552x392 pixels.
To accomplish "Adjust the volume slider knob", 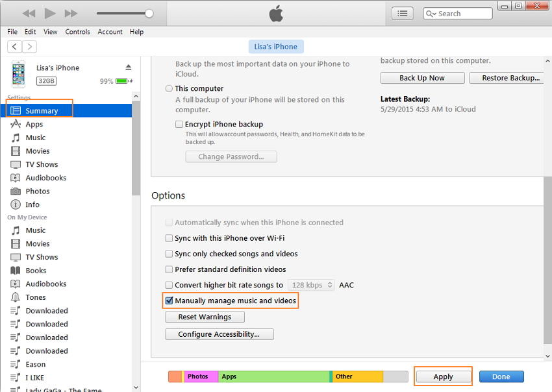I will point(149,13).
